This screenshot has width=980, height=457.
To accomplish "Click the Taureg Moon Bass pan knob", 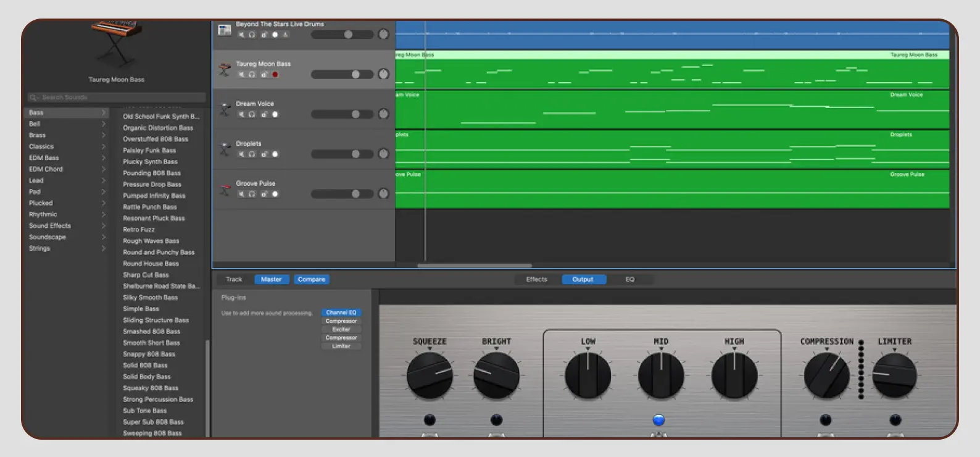I will [383, 74].
